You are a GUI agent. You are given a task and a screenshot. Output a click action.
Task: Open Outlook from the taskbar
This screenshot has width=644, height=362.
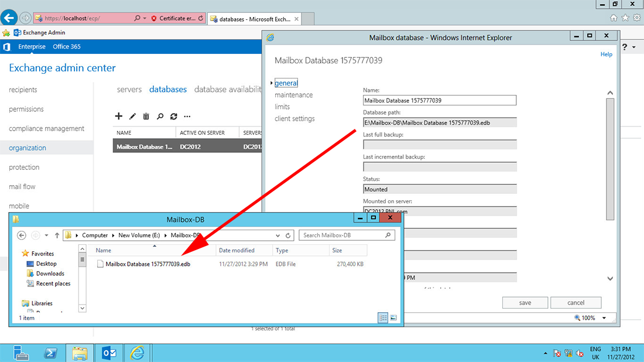click(x=109, y=353)
